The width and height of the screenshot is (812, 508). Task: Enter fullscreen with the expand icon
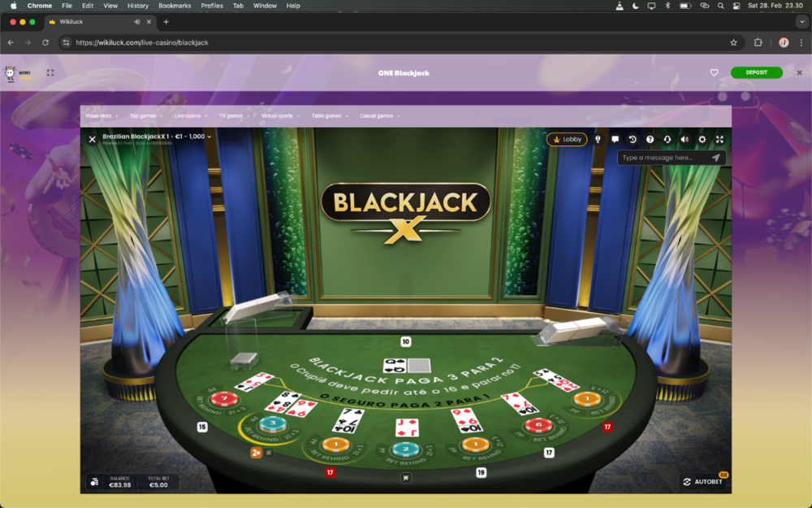719,139
